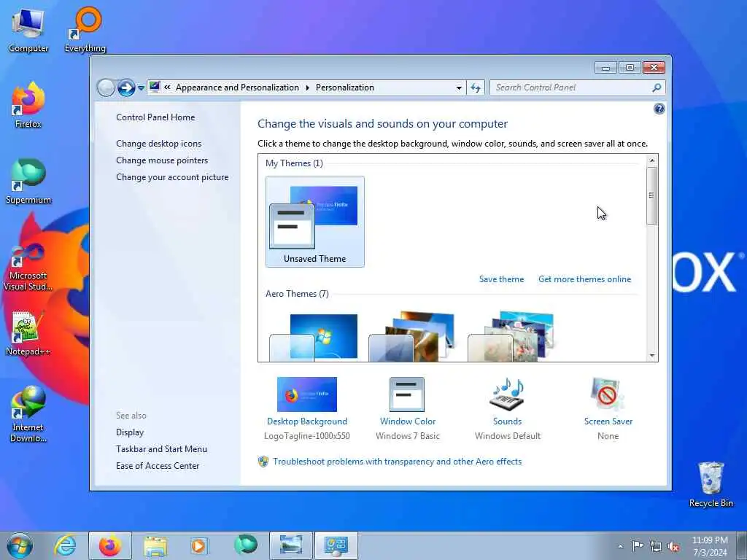Image resolution: width=747 pixels, height=560 pixels.
Task: Open Taskbar and Start Menu link
Action: click(161, 449)
